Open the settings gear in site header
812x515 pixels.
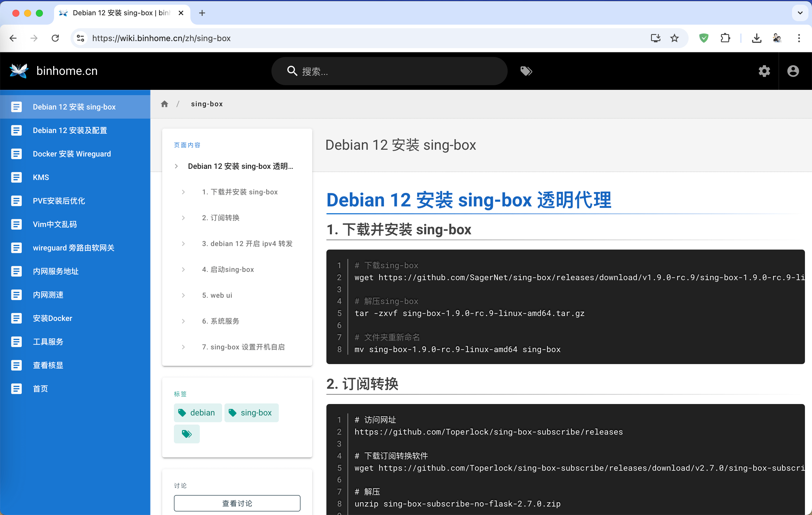(764, 71)
